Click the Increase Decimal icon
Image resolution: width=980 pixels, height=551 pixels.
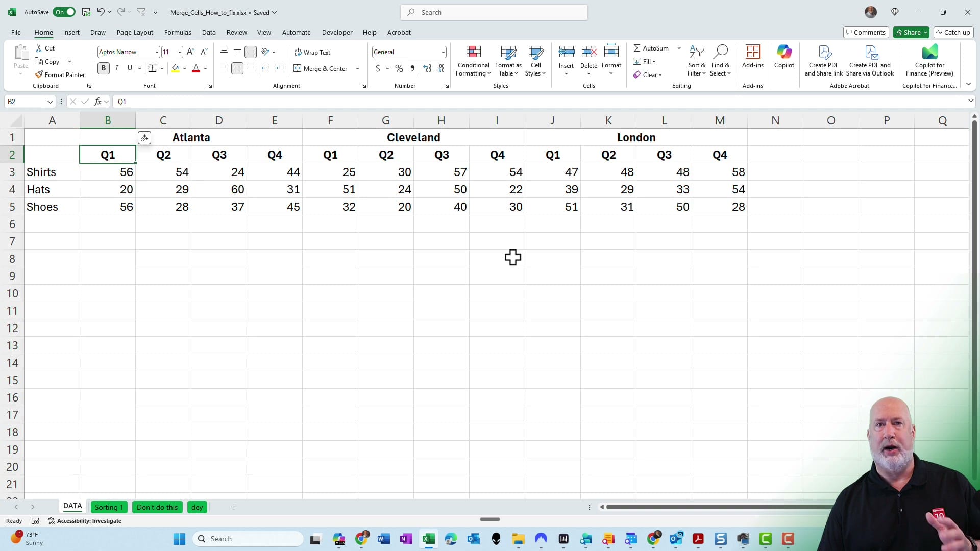427,68
